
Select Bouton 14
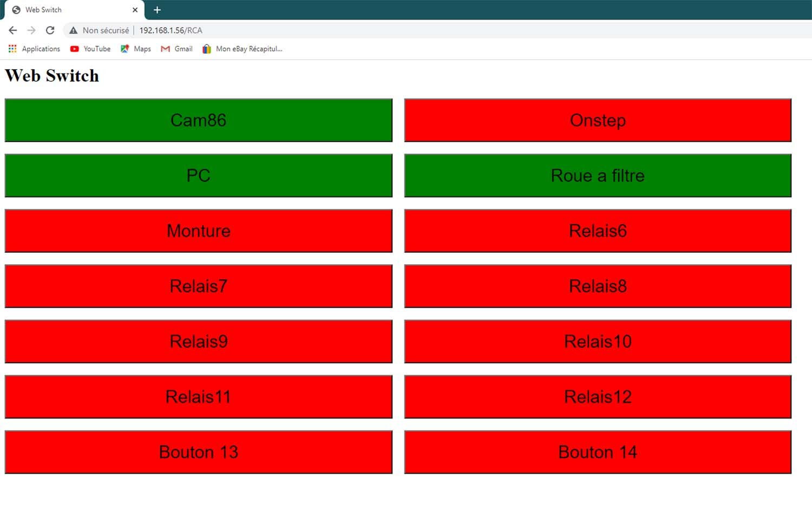[598, 452]
